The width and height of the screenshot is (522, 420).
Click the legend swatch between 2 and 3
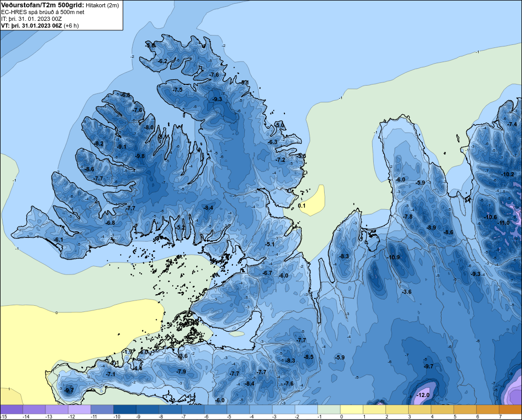point(397,410)
